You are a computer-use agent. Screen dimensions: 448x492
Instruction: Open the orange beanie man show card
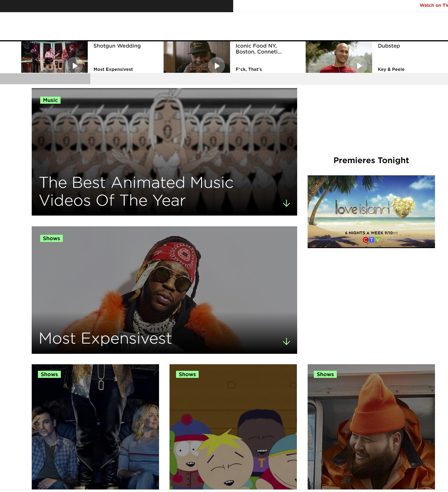[371, 427]
